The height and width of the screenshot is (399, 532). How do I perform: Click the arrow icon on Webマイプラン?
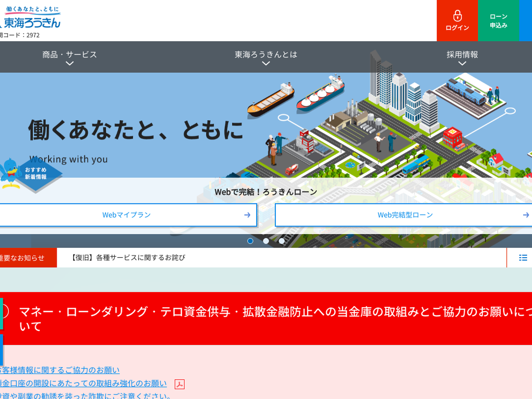tap(247, 215)
